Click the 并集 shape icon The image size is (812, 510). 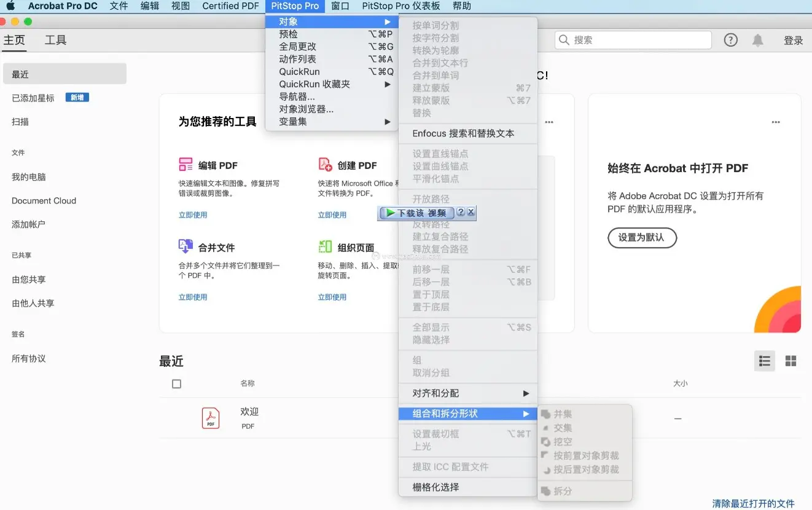pyautogui.click(x=545, y=414)
